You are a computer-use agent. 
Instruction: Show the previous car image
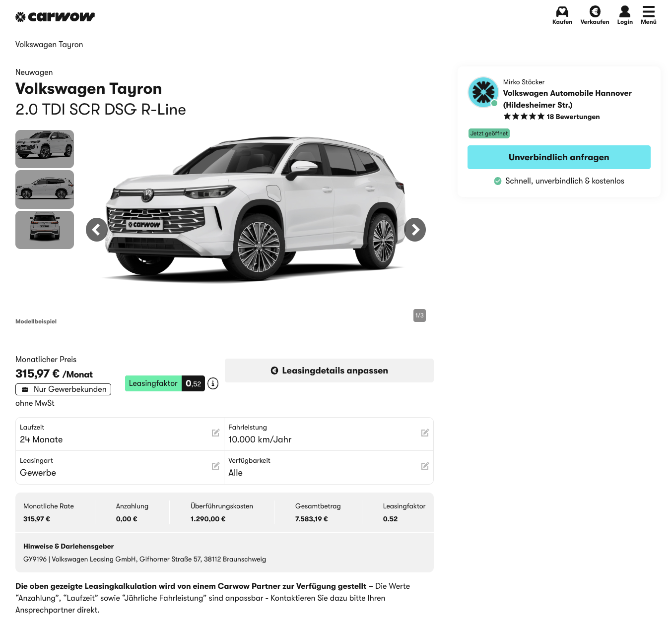click(x=97, y=230)
